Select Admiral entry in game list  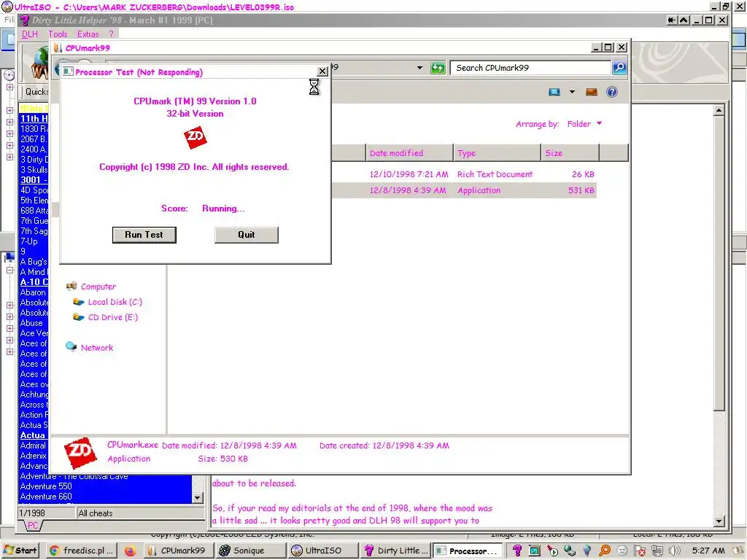(x=33, y=446)
